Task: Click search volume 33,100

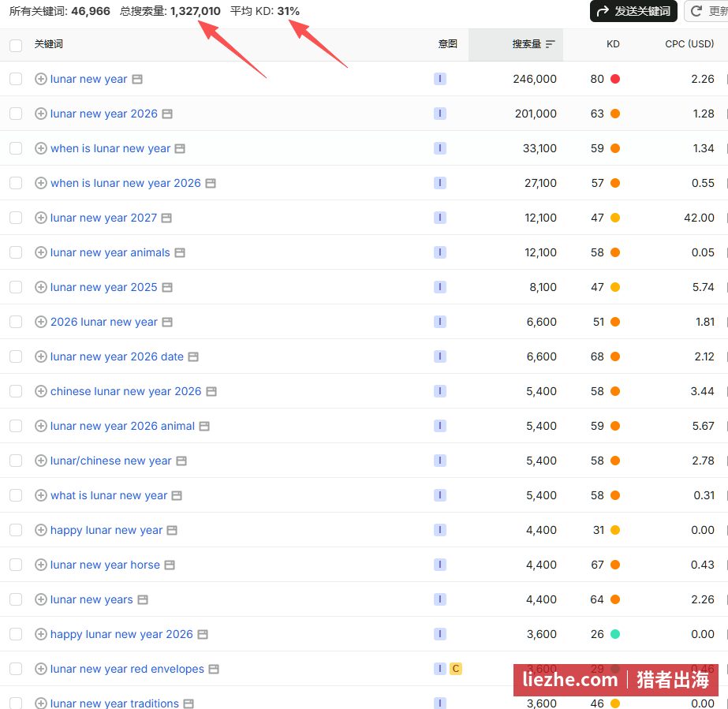Action: click(540, 148)
